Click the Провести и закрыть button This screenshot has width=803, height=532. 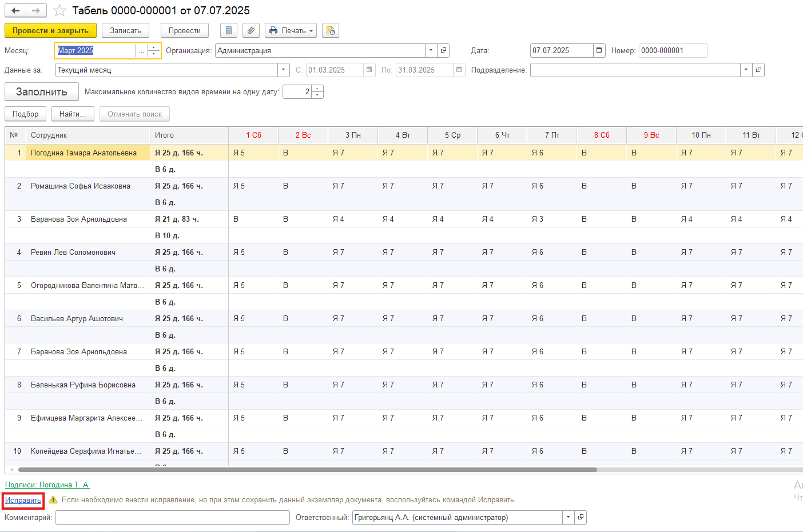[x=50, y=30]
